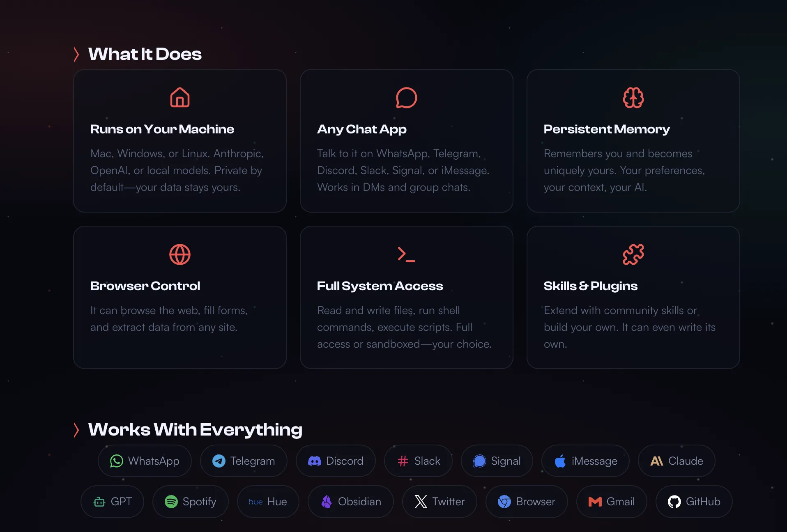Click the chat bubble icon in Any Chat App card

point(406,98)
